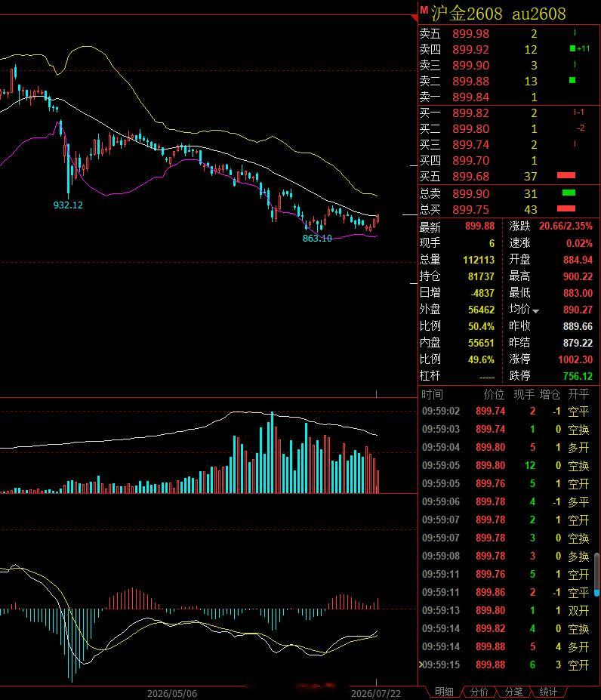Select the 沪金2608 au2608 contract title
Image resolution: width=601 pixels, height=700 pixels.
click(498, 14)
